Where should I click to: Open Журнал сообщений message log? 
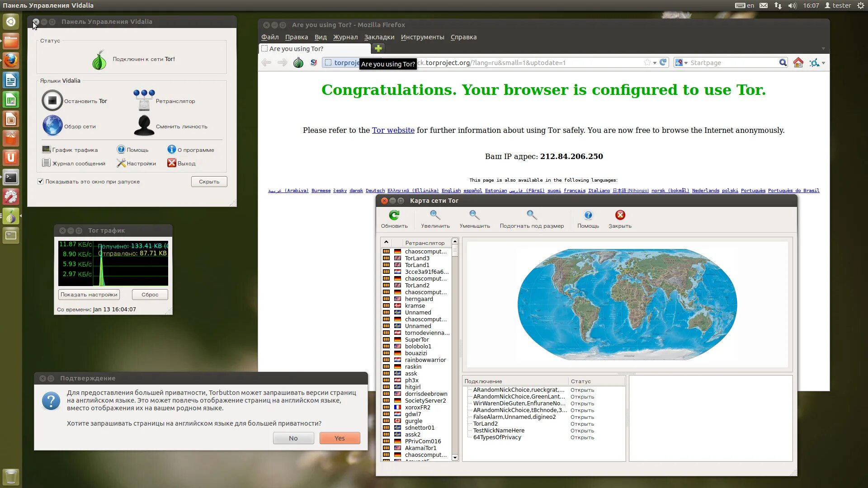(46, 163)
